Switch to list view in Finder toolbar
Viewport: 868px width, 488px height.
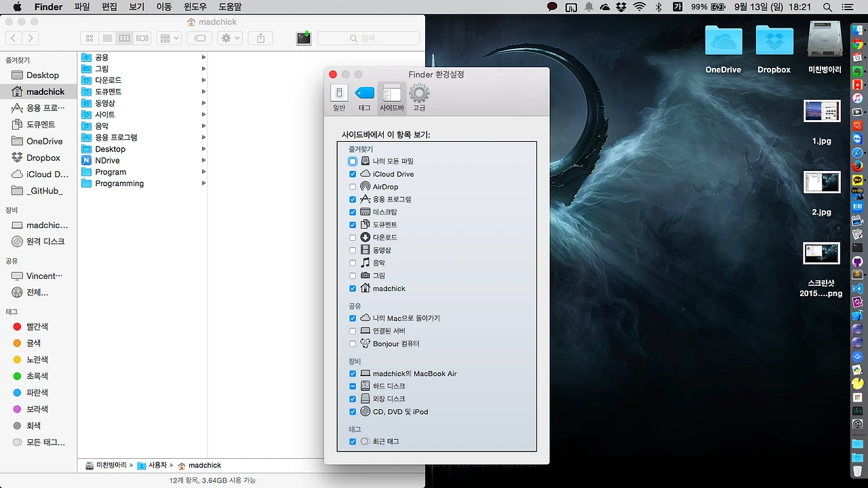tap(107, 39)
